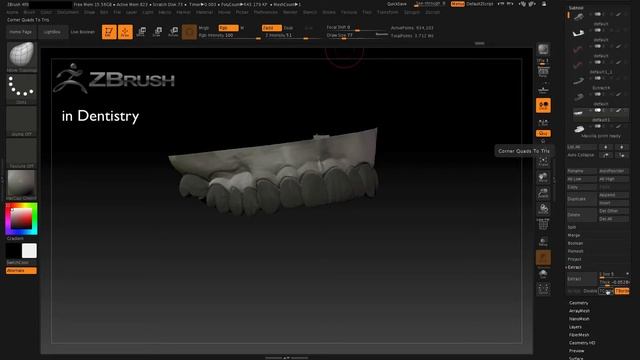
Task: Click the BPR render icon
Action: (x=543, y=50)
